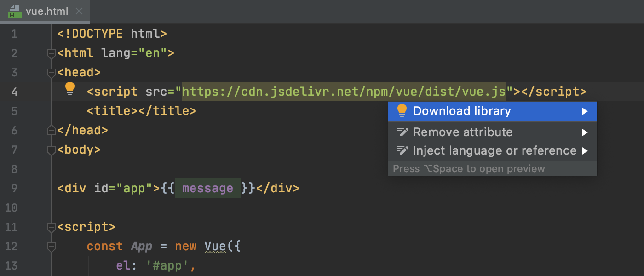Collapse the script block fold on line 11
Screen dimensions: 644x276
click(52, 227)
